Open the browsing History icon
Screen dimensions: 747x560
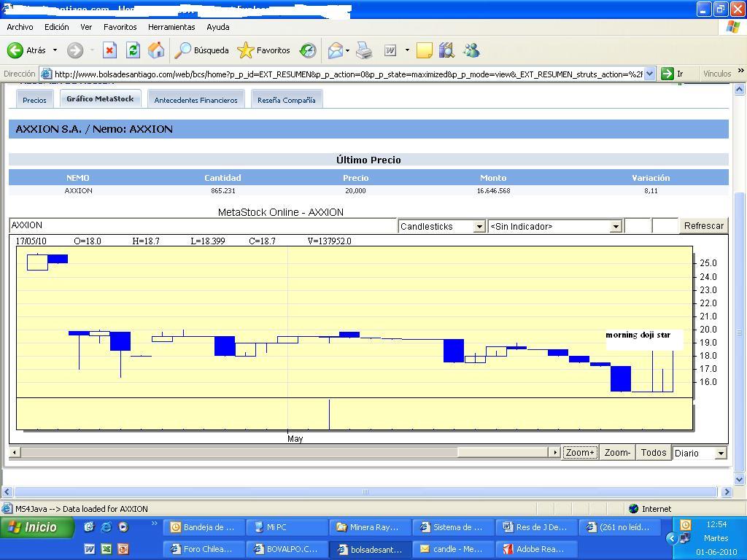click(x=308, y=50)
